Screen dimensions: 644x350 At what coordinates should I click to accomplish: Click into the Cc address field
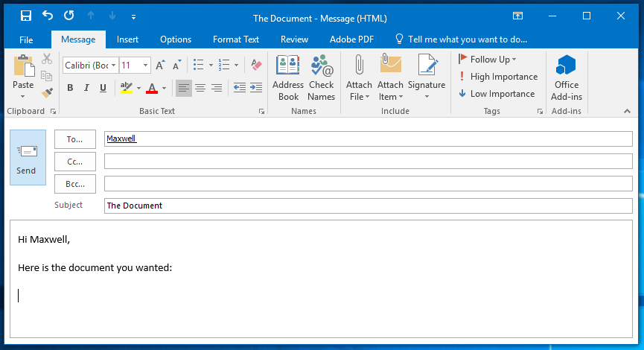click(369, 162)
